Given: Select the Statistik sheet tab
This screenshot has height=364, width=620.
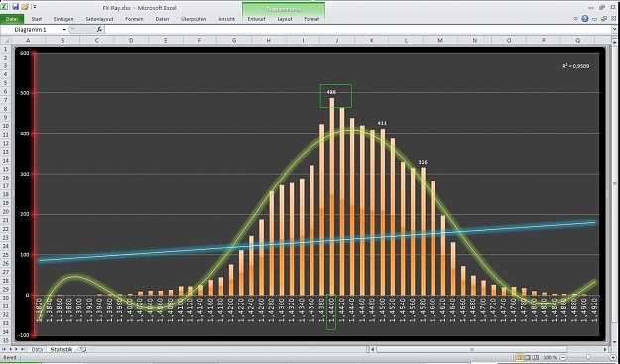Looking at the screenshot, I should 62,350.
